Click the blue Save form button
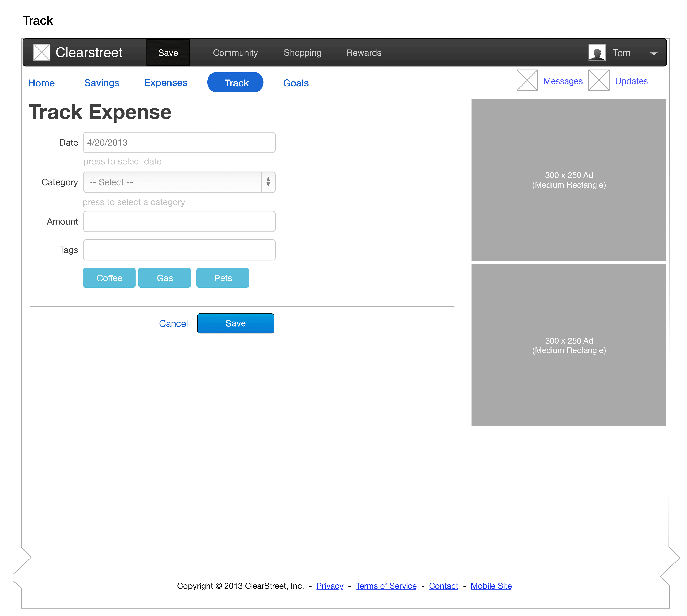Screen dimensions: 687x616 (x=235, y=323)
